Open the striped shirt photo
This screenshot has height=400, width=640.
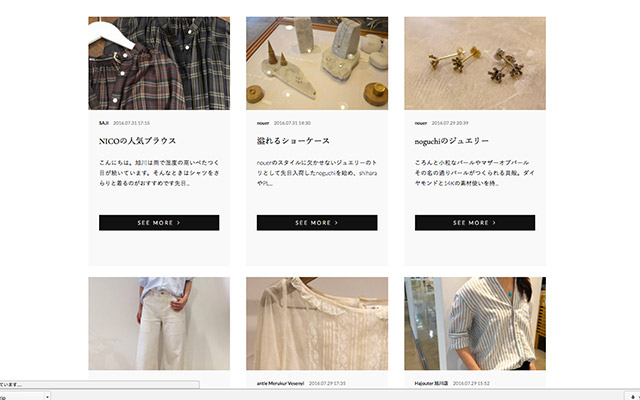pyautogui.click(x=475, y=324)
